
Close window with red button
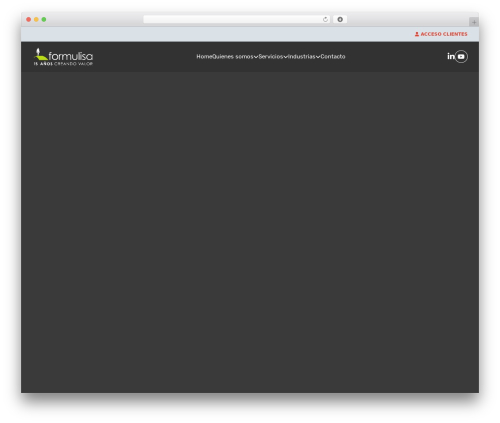[29, 19]
